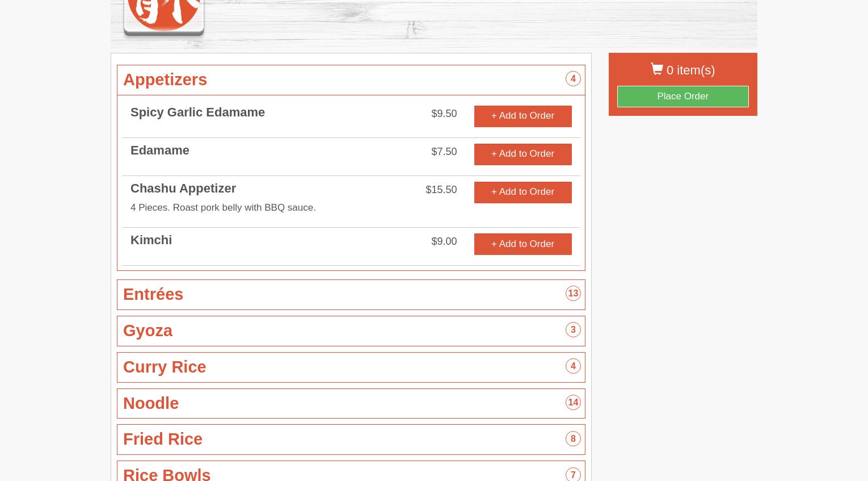This screenshot has width=868, height=481.
Task: Select the Spicy Garlic Edamame item name
Action: pyautogui.click(x=197, y=112)
